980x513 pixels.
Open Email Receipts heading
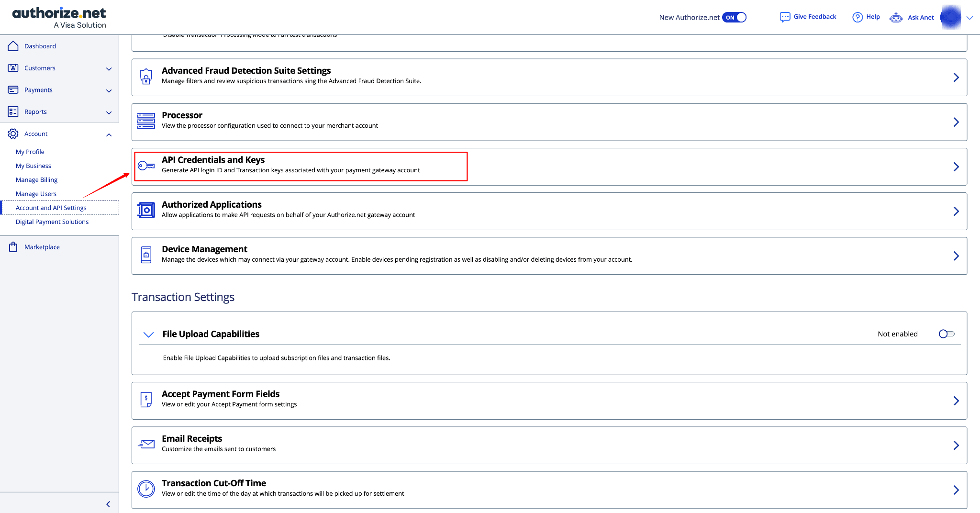click(x=192, y=439)
